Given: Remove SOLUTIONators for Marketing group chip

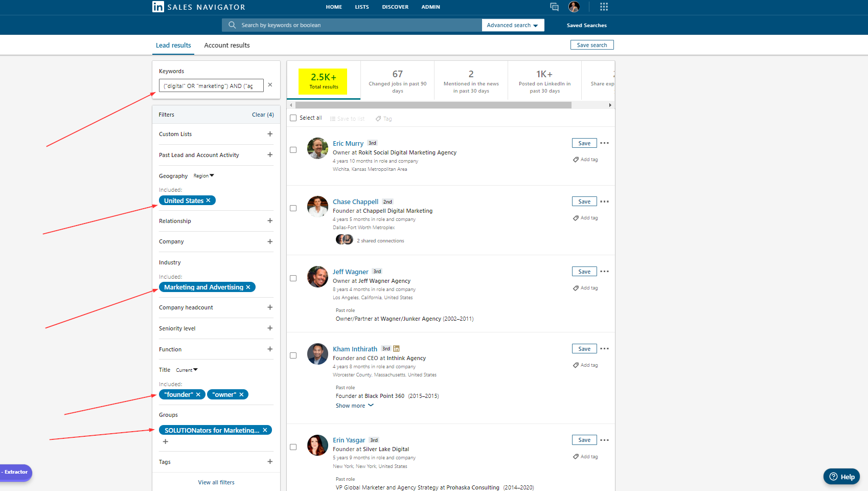Looking at the screenshot, I should 265,430.
